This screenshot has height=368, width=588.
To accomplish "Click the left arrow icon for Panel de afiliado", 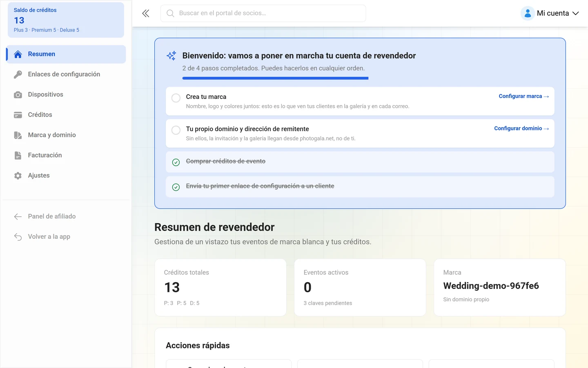I will 18,217.
